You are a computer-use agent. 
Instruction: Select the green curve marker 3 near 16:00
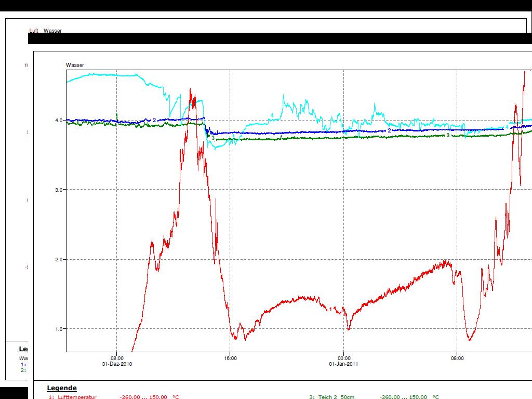tap(213, 138)
